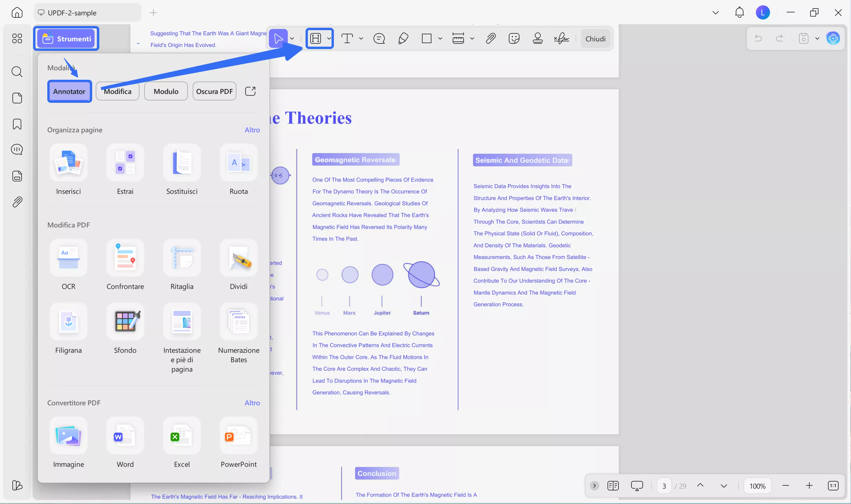This screenshot has height=504, width=851.
Task: Select the OCR tool icon
Action: tap(68, 258)
